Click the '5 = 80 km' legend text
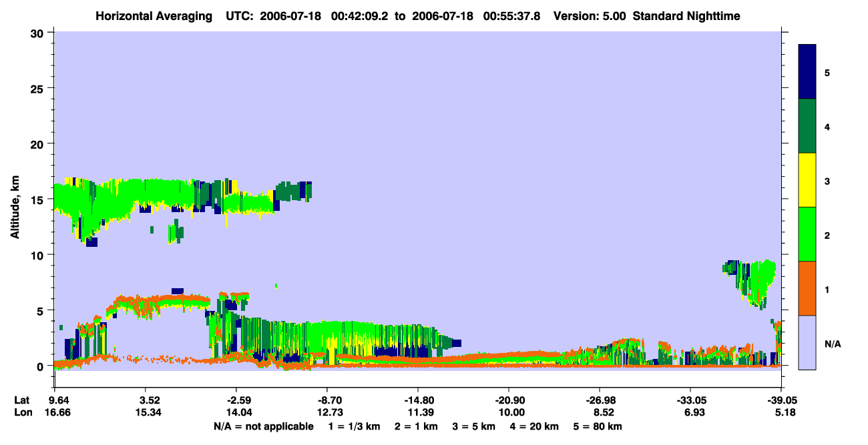Screen dimensions: 868x445 click(x=598, y=427)
